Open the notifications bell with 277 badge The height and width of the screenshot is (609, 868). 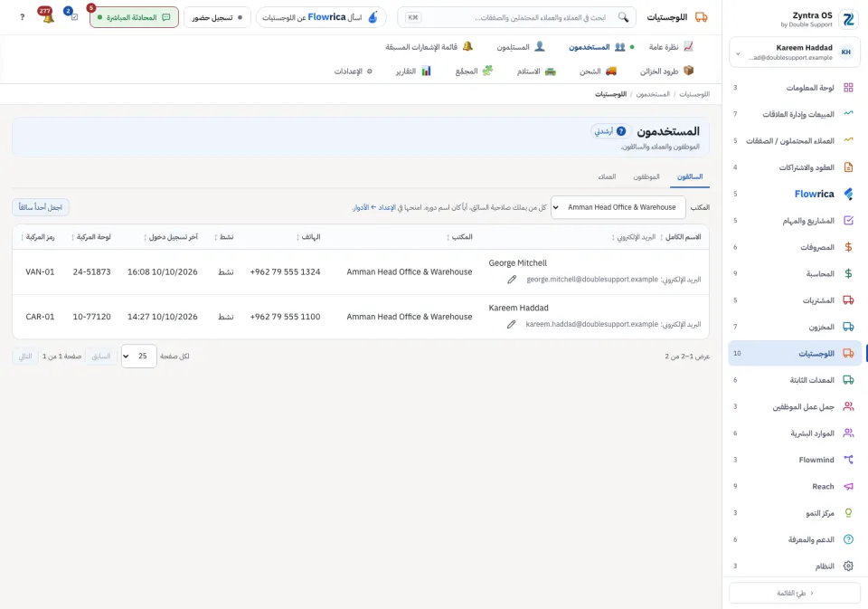pyautogui.click(x=46, y=16)
